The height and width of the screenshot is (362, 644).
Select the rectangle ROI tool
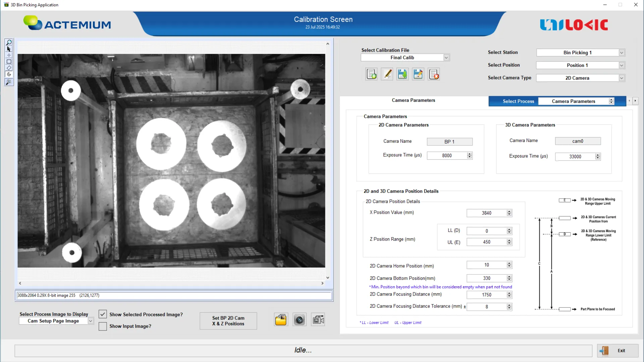(x=9, y=62)
